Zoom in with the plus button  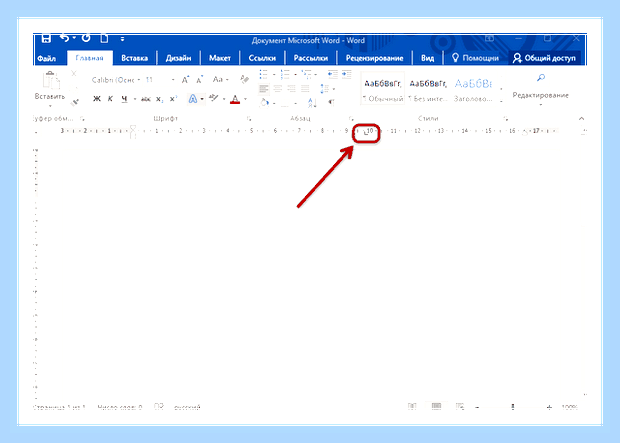tap(549, 407)
